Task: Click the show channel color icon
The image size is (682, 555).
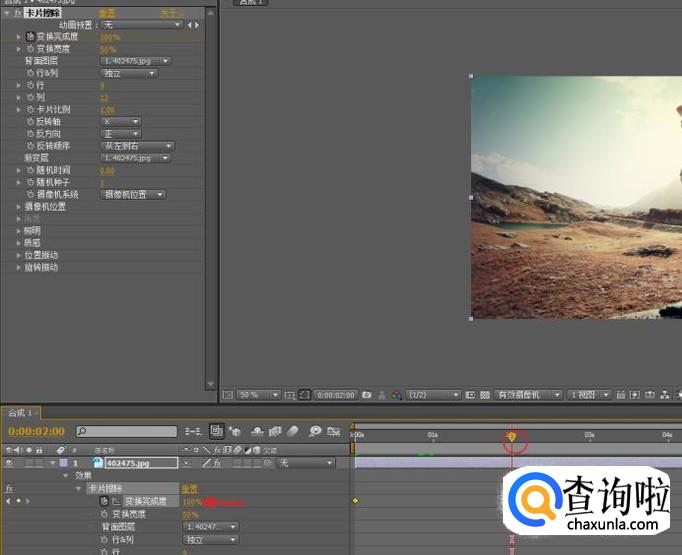Action: coord(396,395)
